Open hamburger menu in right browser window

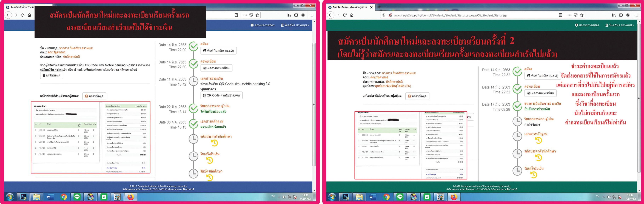(637, 15)
